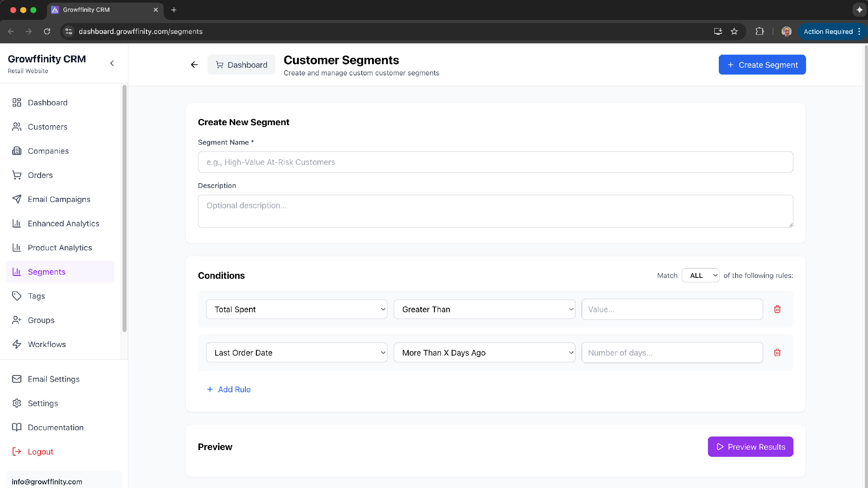868x488 pixels.
Task: Collapse the sidebar with the chevron arrow
Action: click(x=112, y=63)
